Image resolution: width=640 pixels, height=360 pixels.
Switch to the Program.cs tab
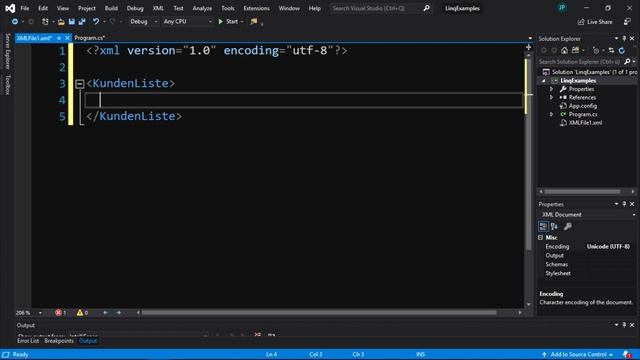point(89,38)
